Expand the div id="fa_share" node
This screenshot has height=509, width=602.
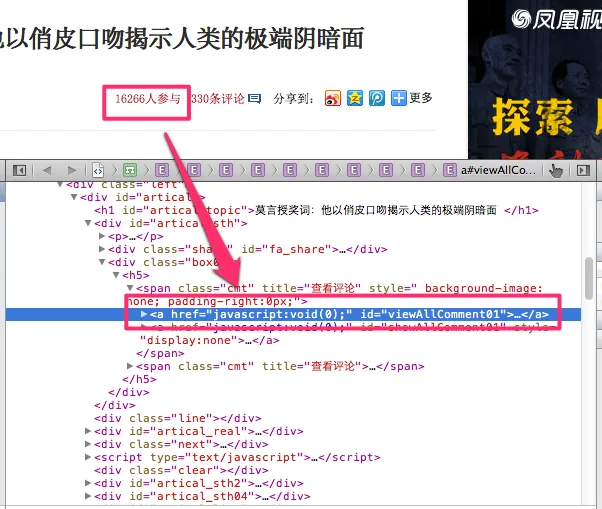click(102, 249)
